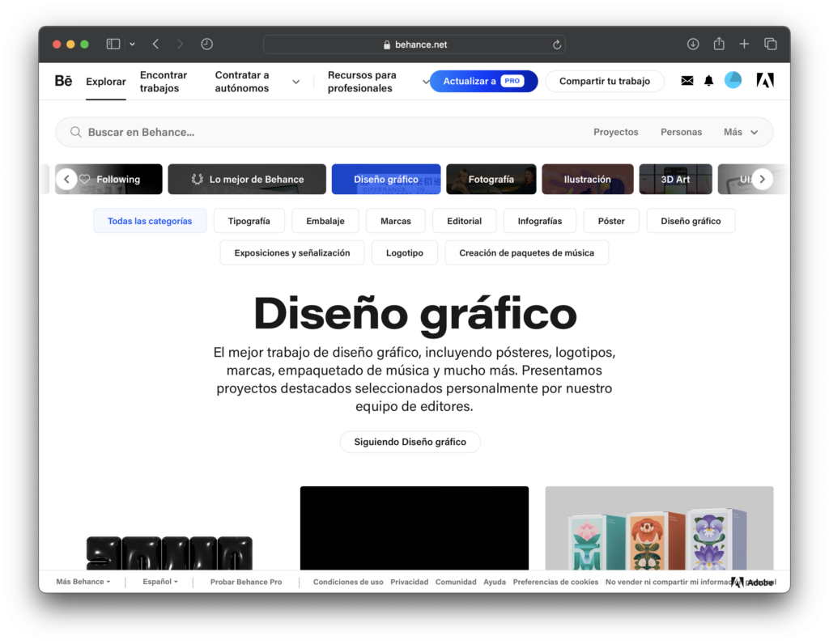Screen dimensions: 829x644
Task: Show Safari tab overview
Action: (x=771, y=44)
